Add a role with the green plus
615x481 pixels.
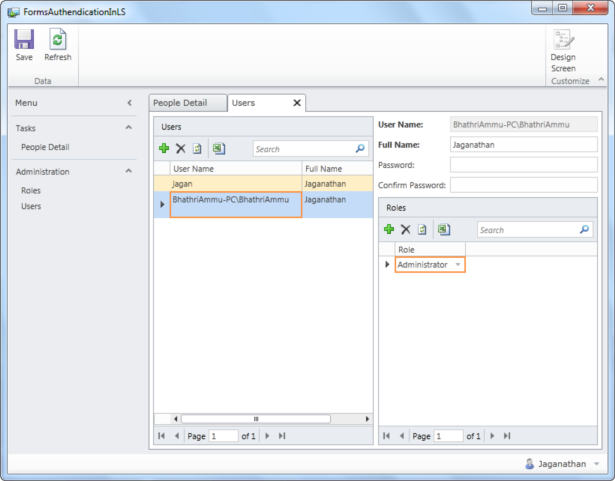(389, 229)
